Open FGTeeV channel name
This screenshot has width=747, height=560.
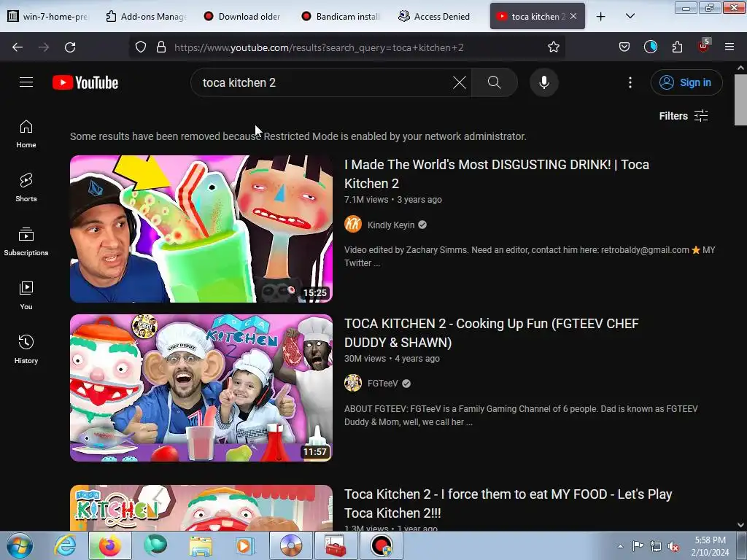pos(382,384)
